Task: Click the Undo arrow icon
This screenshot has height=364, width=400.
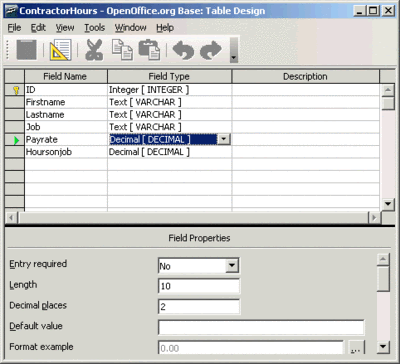Action: tap(183, 50)
